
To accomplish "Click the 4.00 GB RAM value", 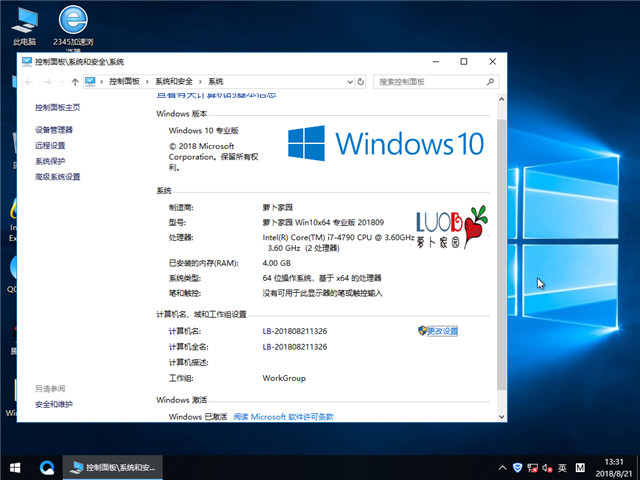I will tap(277, 263).
